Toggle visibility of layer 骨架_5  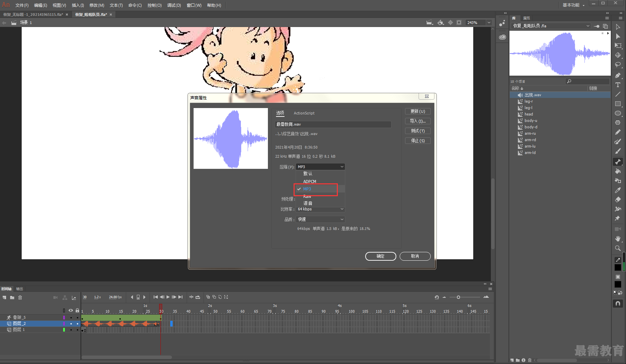[x=71, y=318]
